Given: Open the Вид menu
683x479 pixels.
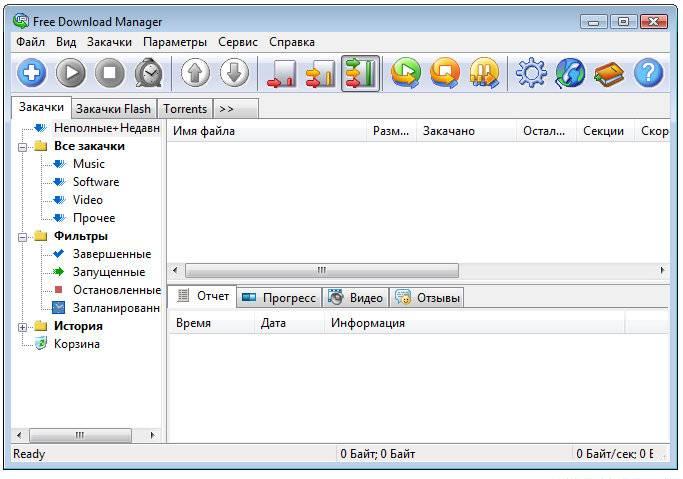Looking at the screenshot, I should point(66,42).
